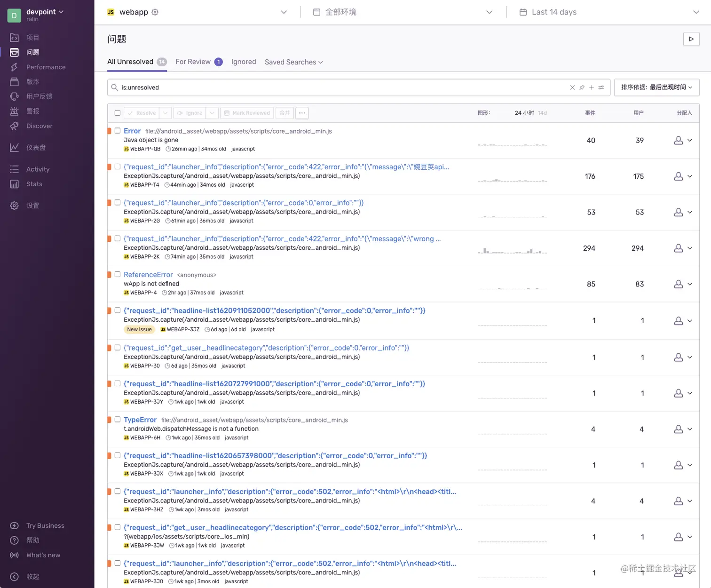This screenshot has height=588, width=711.
Task: Open the 仪表盘 (Dashboards) icon
Action: pyautogui.click(x=15, y=148)
